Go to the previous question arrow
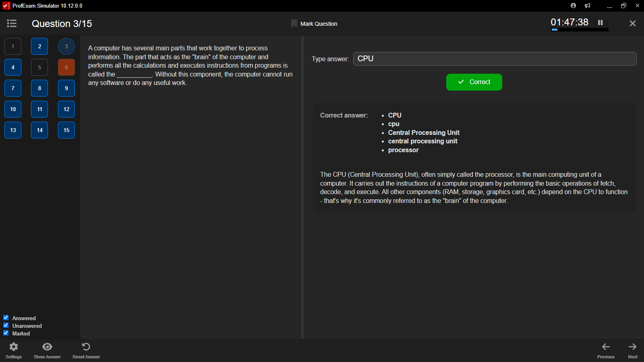 click(606, 347)
